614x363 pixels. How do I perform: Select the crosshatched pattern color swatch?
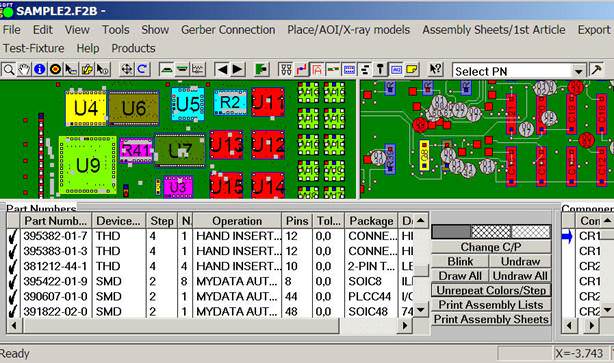pos(491,232)
